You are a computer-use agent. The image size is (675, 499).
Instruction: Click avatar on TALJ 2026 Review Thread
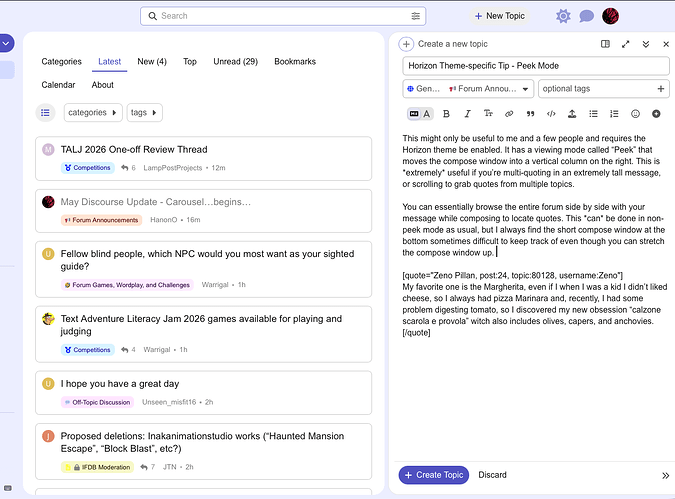[48, 149]
